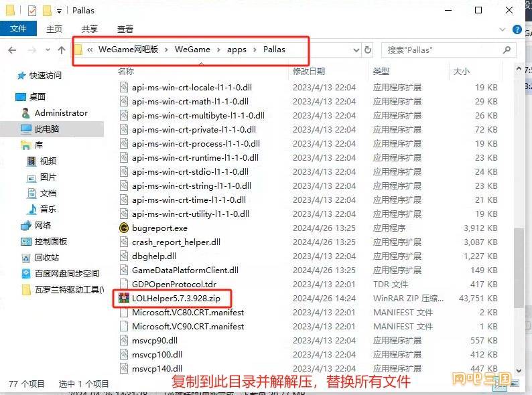The height and width of the screenshot is (395, 532).
Task: Open the recent locations dropdown arrow
Action: [48, 50]
